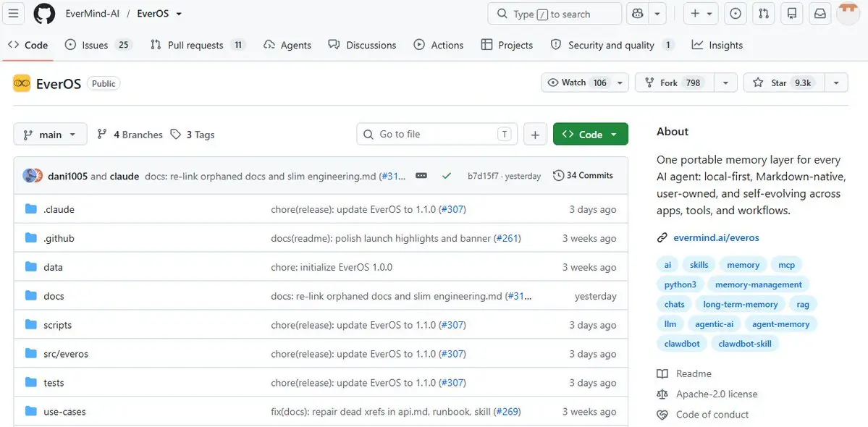Go to GitHub home via Octocat logo
This screenshot has height=427, width=868.
point(44,14)
